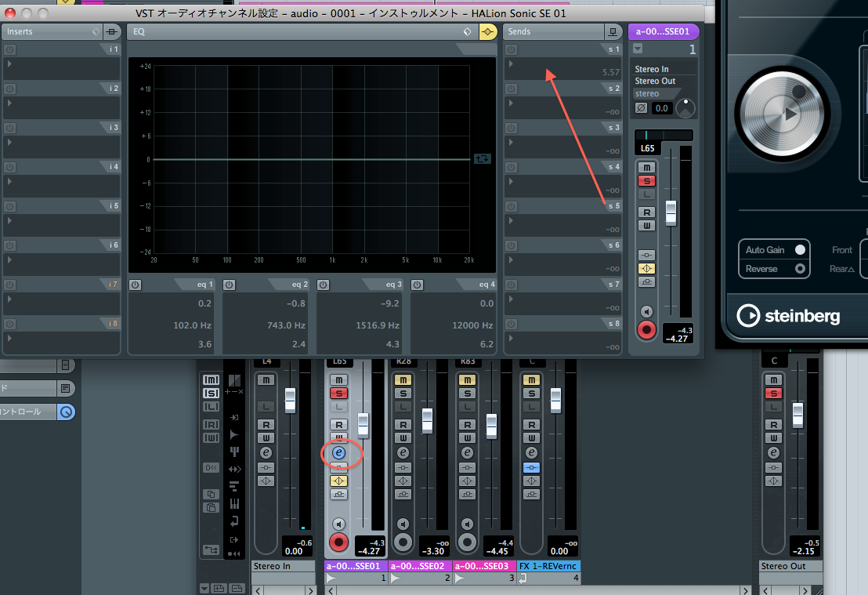
Task: Enable the eq 1 band power button
Action: 136,285
